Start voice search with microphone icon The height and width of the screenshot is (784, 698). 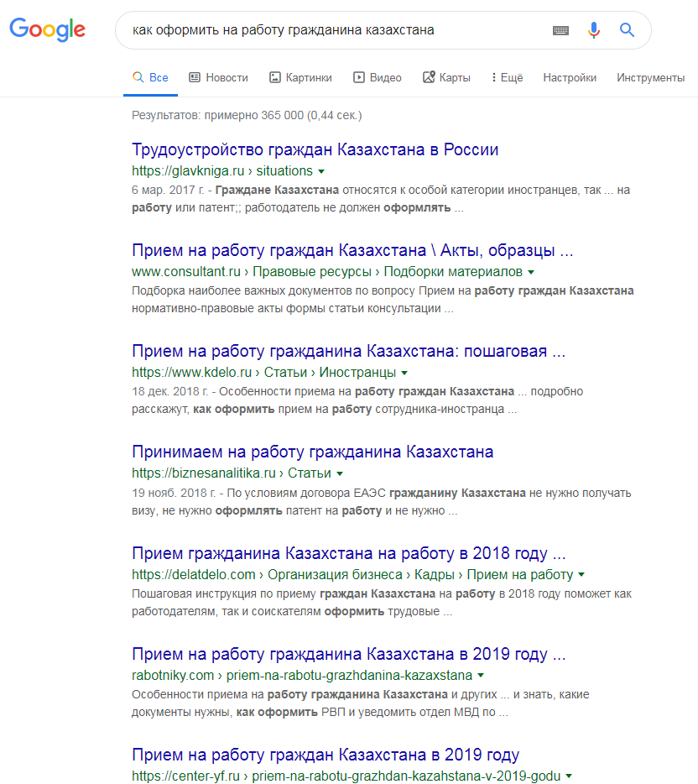coord(594,30)
